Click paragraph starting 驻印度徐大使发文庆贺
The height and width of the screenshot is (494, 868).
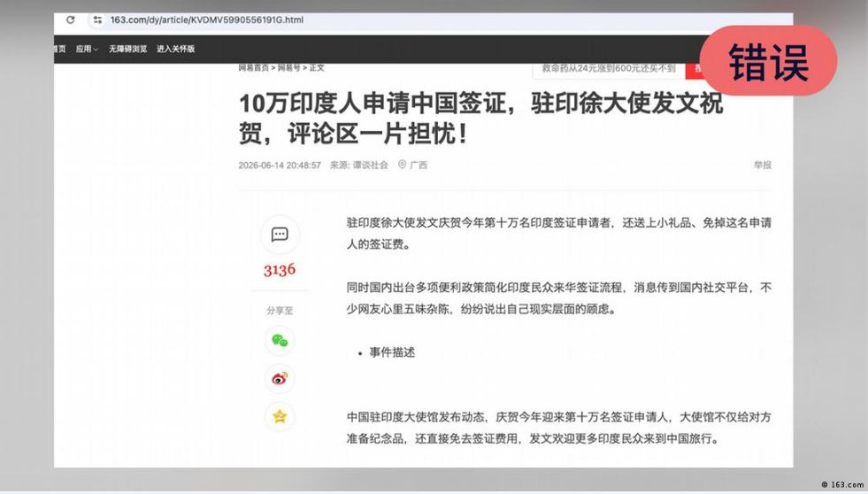coord(559,233)
